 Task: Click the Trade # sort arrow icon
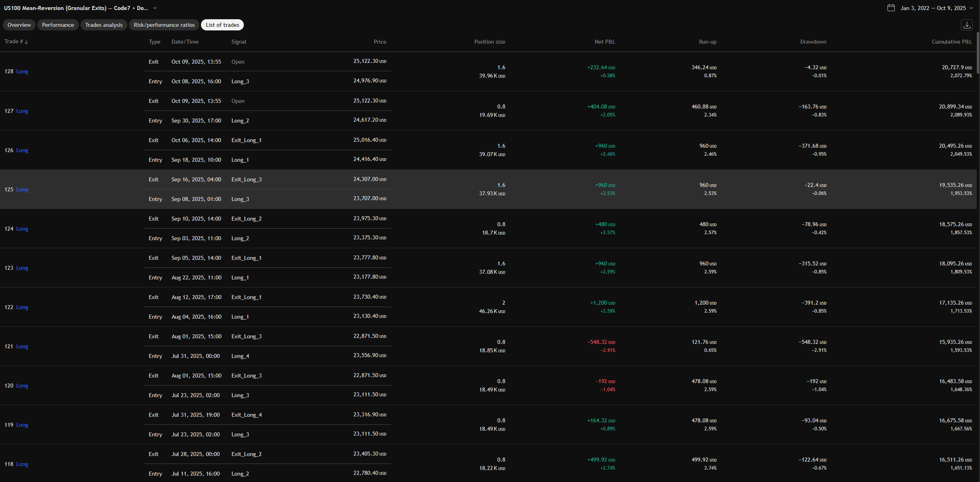(x=26, y=42)
